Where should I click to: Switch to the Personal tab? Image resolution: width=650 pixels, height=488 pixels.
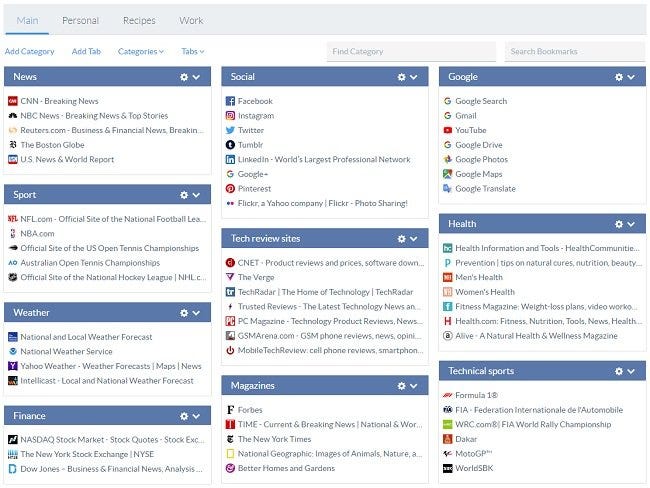coord(80,20)
